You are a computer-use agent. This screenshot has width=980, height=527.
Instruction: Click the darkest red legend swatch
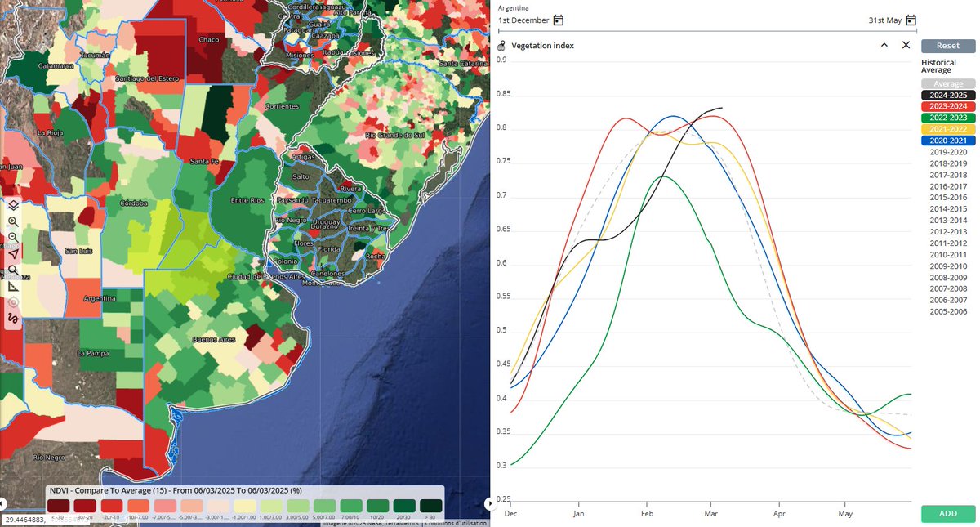click(x=59, y=506)
